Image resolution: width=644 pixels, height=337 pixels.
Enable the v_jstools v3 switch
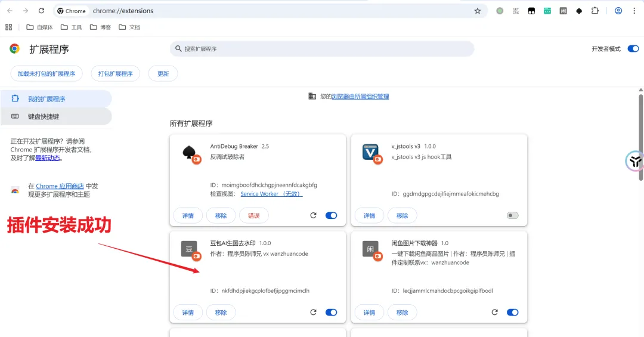click(512, 215)
